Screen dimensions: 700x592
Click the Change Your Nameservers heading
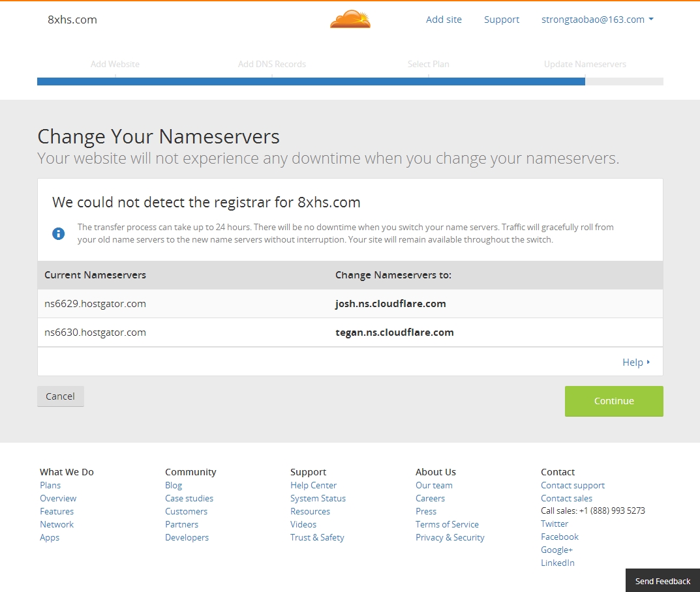coord(159,136)
